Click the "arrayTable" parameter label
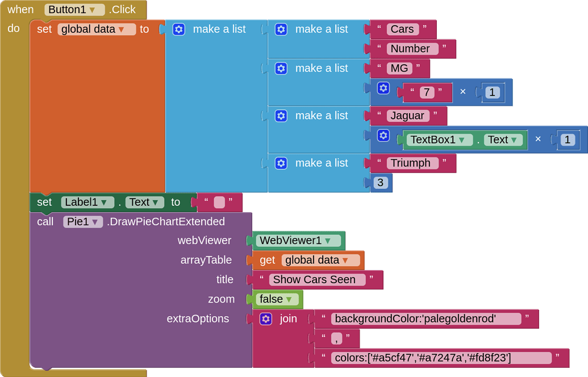The width and height of the screenshot is (588, 377). (x=206, y=260)
